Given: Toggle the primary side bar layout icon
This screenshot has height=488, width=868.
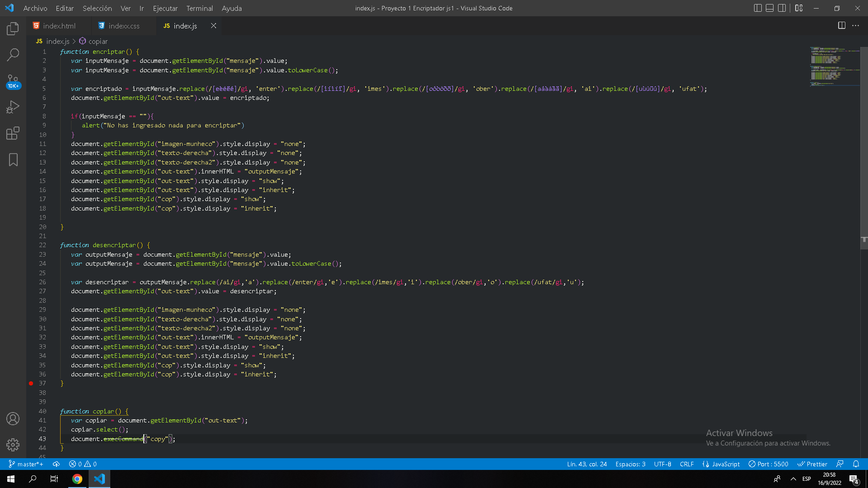Looking at the screenshot, I should (x=758, y=8).
